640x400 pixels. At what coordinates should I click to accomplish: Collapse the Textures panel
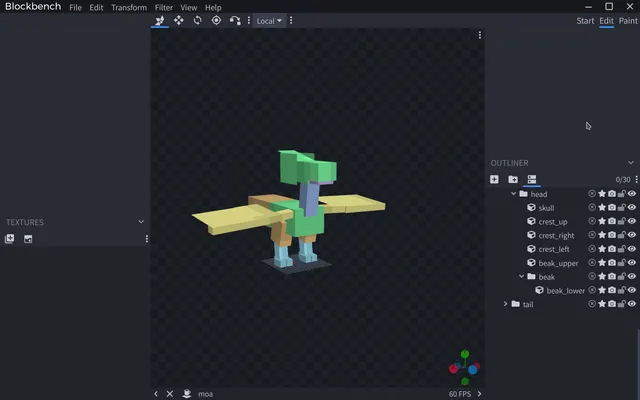141,222
